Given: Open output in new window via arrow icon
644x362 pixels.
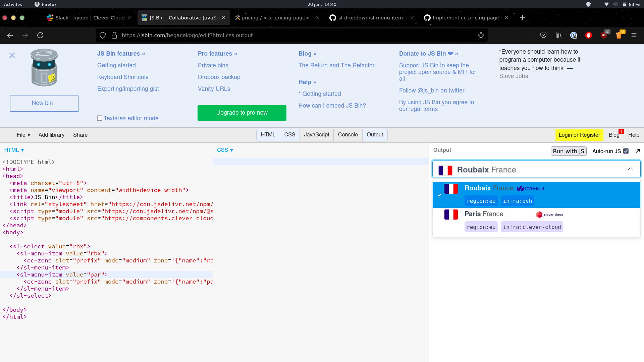Looking at the screenshot, I should pyautogui.click(x=638, y=151).
